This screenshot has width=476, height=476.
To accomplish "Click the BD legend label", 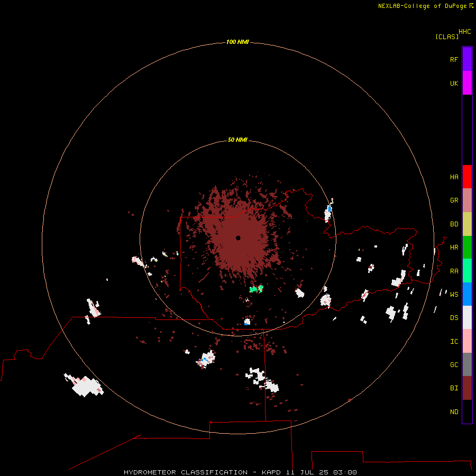I will click(454, 224).
